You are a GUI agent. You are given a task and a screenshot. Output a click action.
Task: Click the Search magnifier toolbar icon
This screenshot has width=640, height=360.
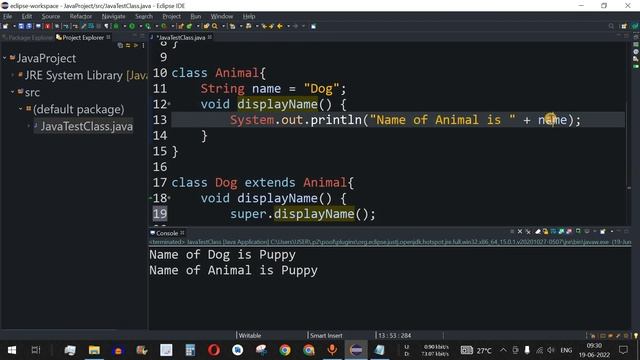coord(215,26)
